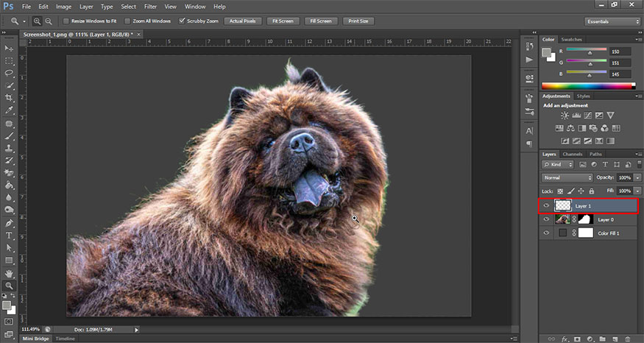
Task: Click the Actual Pixels button
Action: (243, 21)
